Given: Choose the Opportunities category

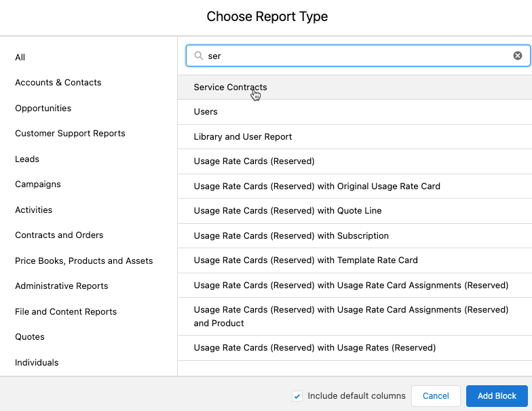Looking at the screenshot, I should [x=43, y=109].
